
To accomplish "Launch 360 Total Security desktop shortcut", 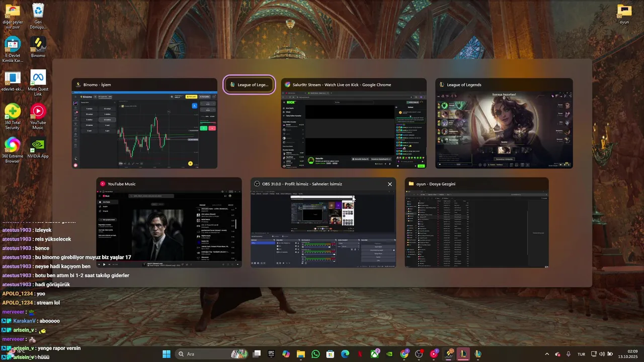I will pyautogui.click(x=13, y=117).
